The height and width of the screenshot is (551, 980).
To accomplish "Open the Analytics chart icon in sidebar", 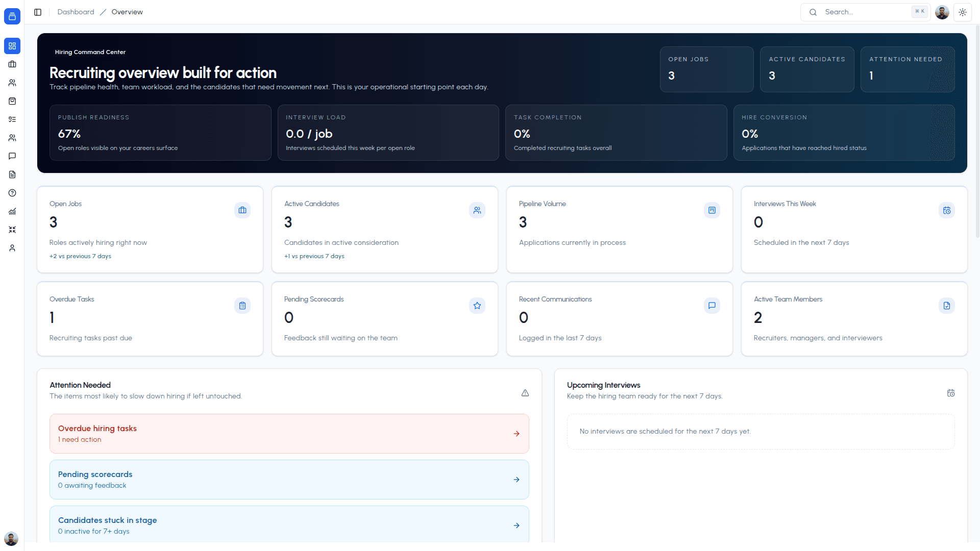I will (12, 211).
